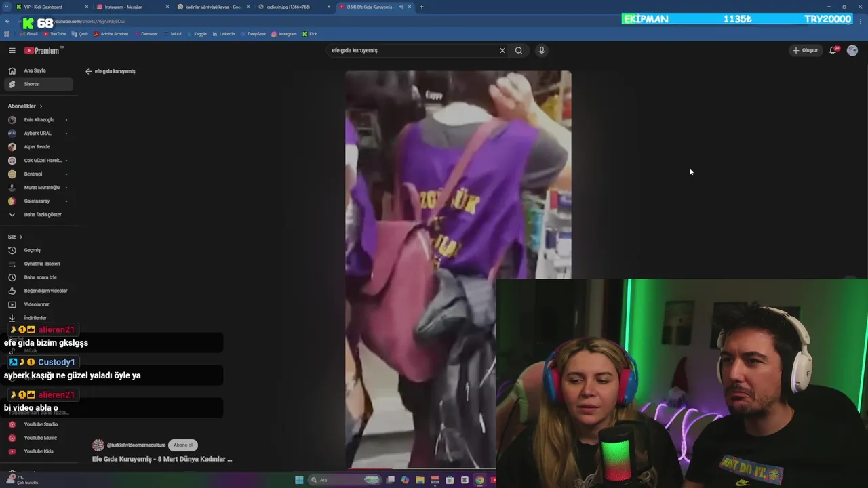Expand the Abonelikler section
This screenshot has width=868, height=488.
click(25, 106)
